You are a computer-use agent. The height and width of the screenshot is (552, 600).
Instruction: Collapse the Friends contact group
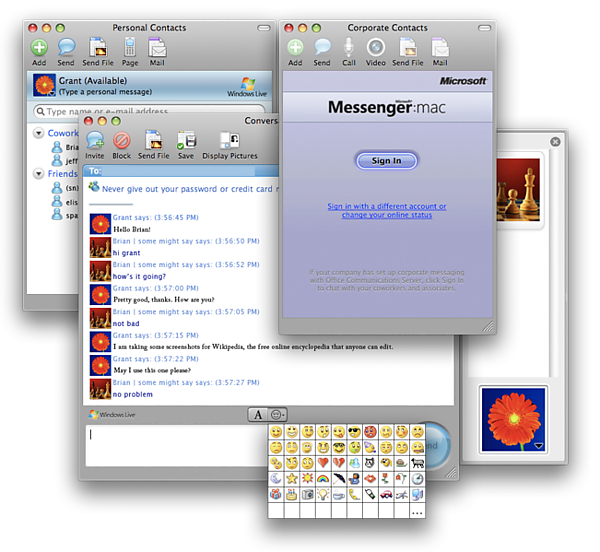pos(39,174)
